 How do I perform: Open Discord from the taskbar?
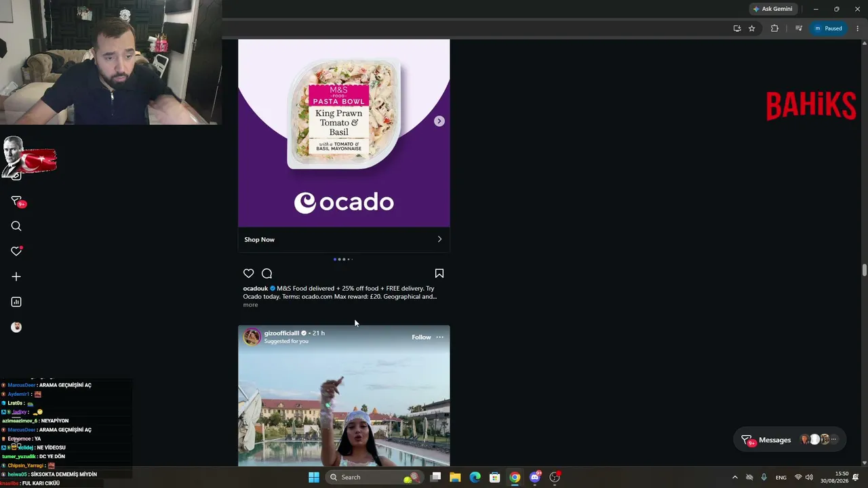point(535,477)
